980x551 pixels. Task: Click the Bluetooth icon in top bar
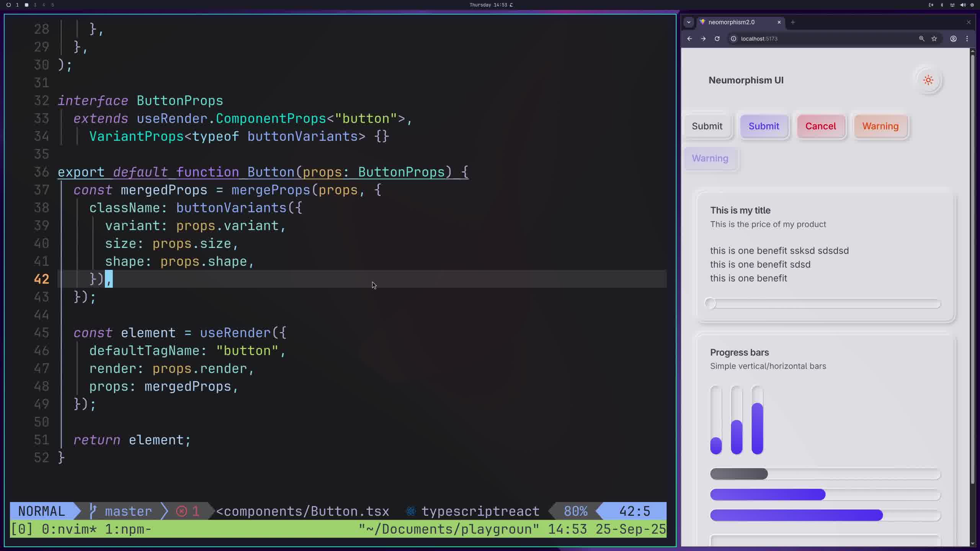942,5
